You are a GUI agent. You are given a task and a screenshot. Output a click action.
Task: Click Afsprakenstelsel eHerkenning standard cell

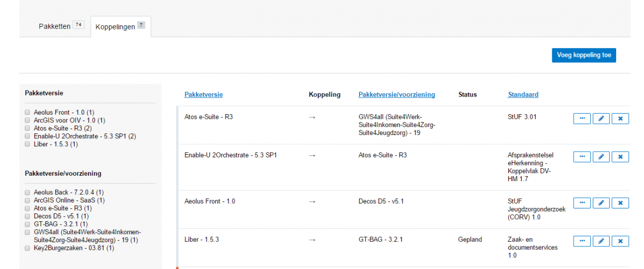tap(530, 167)
